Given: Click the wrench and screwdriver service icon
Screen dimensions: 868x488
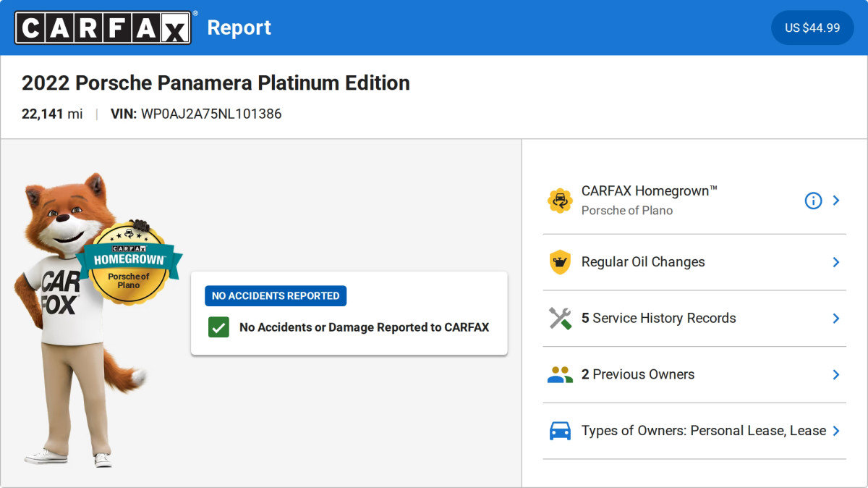Looking at the screenshot, I should 560,319.
